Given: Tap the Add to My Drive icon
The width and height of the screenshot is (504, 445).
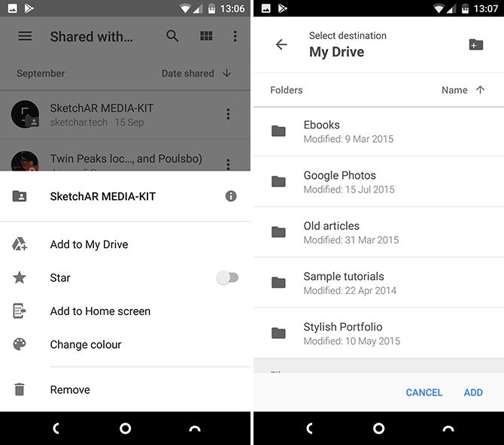Looking at the screenshot, I should [20, 244].
